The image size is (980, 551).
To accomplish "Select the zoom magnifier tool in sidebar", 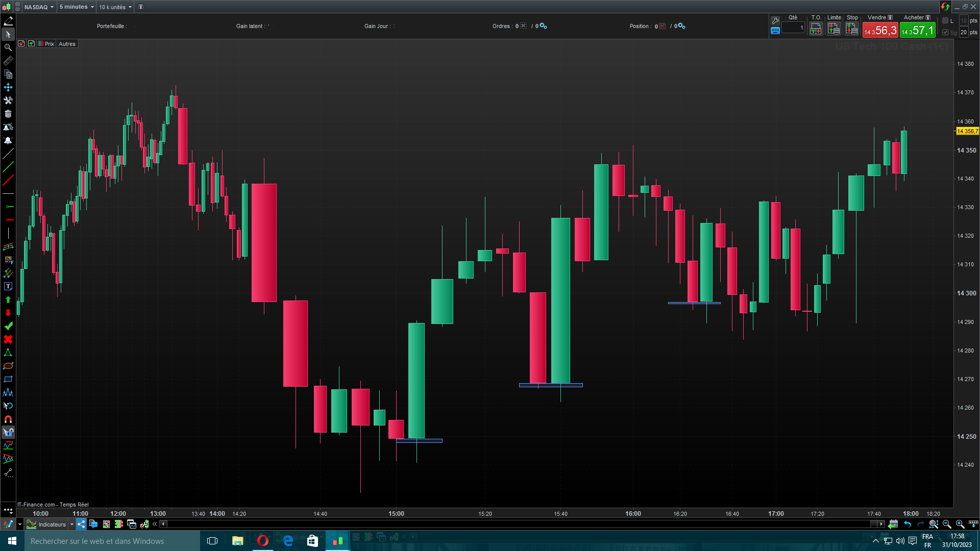I will pos(8,47).
